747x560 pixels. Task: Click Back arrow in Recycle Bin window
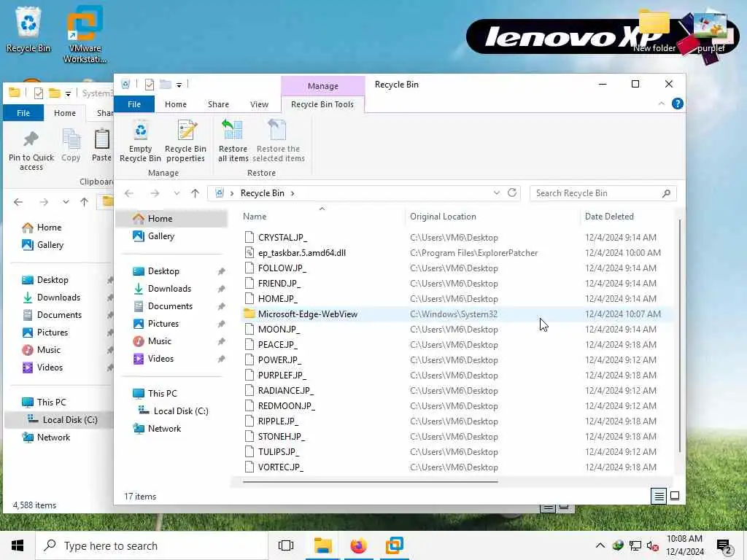128,193
